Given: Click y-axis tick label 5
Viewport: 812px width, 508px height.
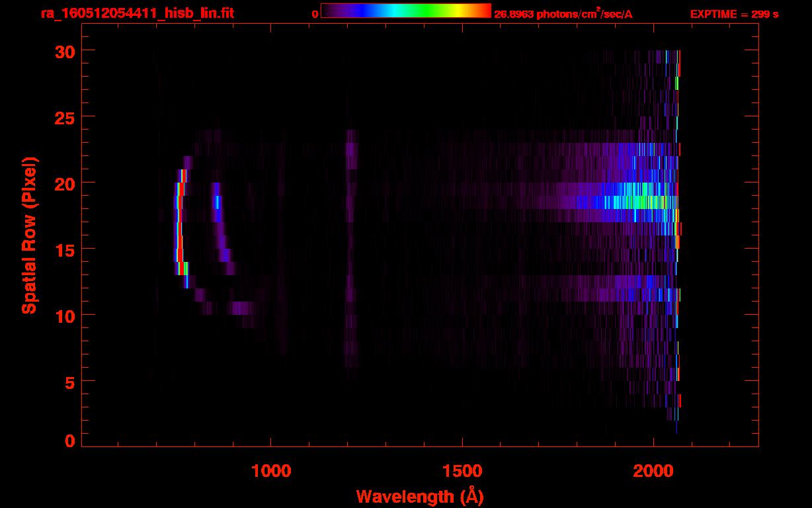Looking at the screenshot, I should tap(69, 382).
